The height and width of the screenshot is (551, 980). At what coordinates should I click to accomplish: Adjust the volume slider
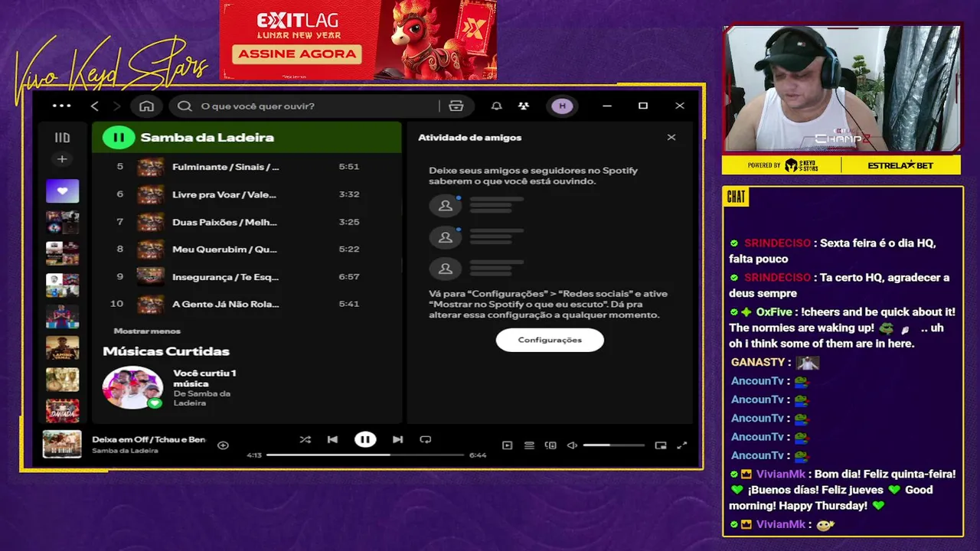tap(613, 445)
